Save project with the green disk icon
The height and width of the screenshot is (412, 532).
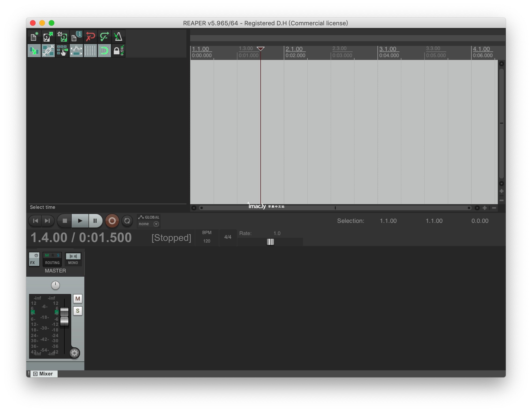(62, 37)
